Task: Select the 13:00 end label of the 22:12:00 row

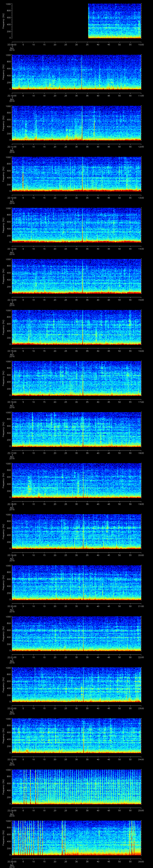Action: 141,198
